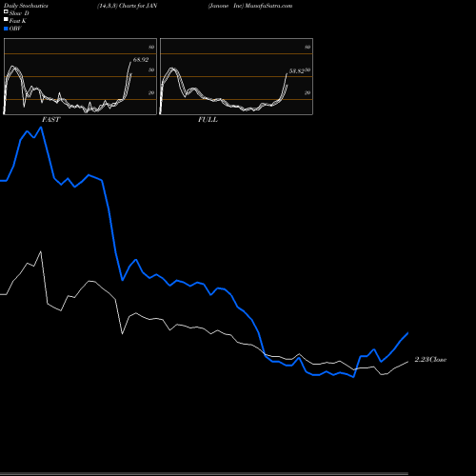This screenshot has height=476, width=476.
Task: Click the blue OBV legend swatch
Action: 6,29
